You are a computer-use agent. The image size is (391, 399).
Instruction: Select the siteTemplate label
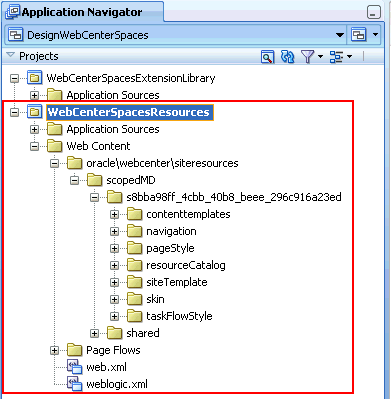pyautogui.click(x=177, y=283)
